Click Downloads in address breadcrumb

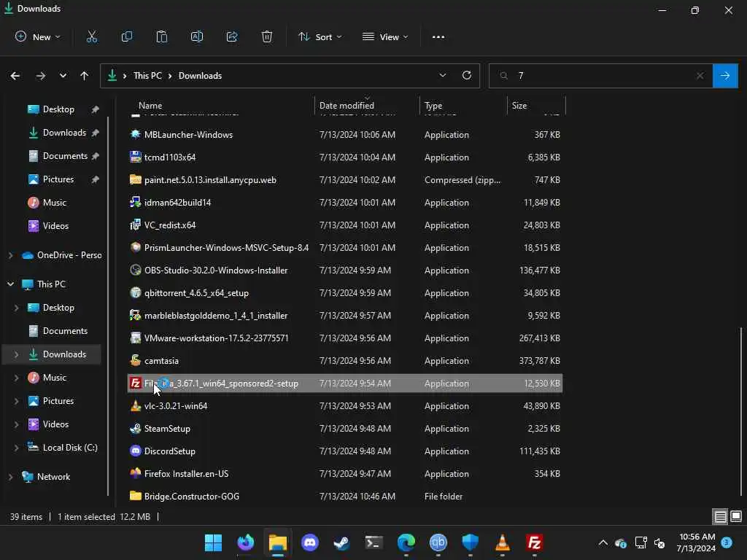(200, 76)
